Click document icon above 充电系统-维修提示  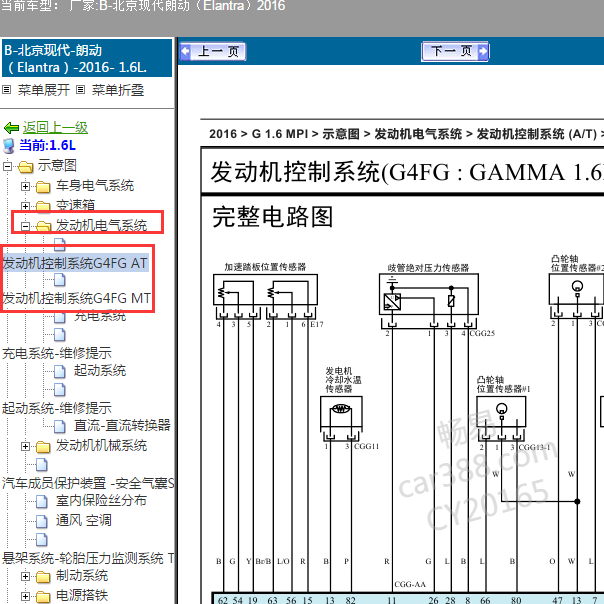[60, 335]
